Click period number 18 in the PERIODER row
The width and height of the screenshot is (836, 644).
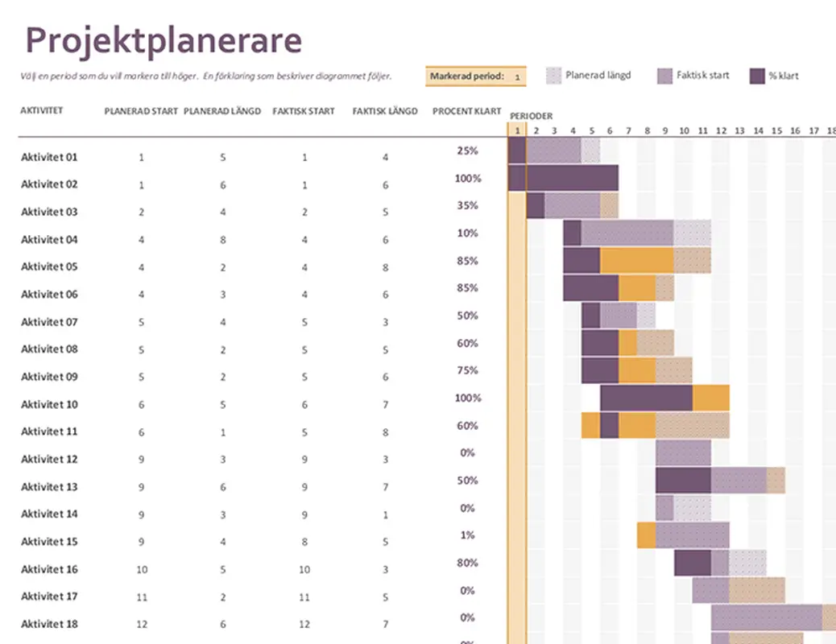[831, 130]
